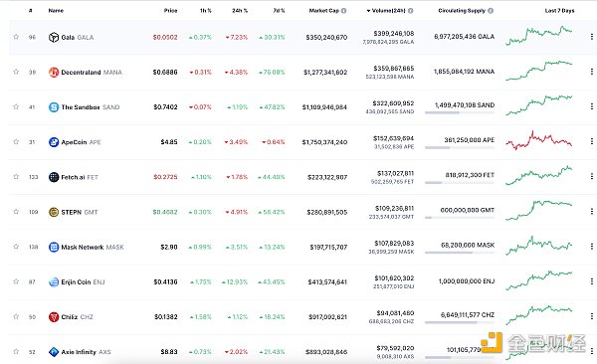Viewport: 597px width, 364px height.
Task: Click the ApeCoin logo icon
Action: coord(54,142)
